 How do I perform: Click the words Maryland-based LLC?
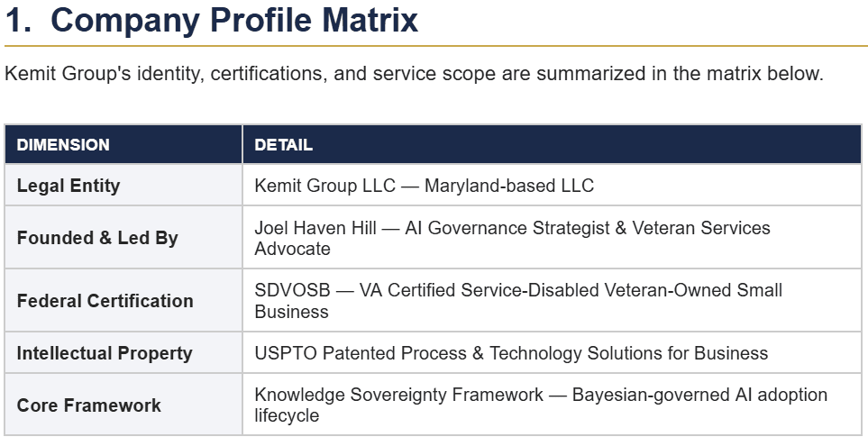(x=509, y=186)
